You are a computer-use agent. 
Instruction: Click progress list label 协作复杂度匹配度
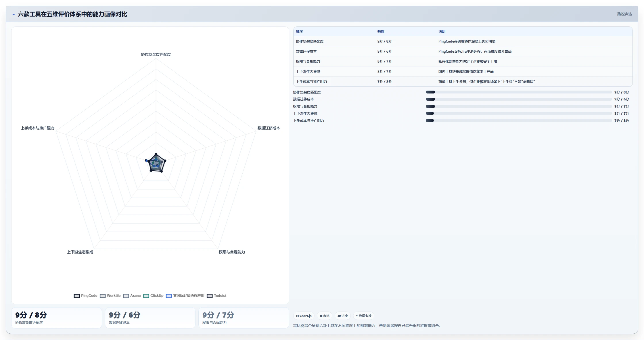307,92
